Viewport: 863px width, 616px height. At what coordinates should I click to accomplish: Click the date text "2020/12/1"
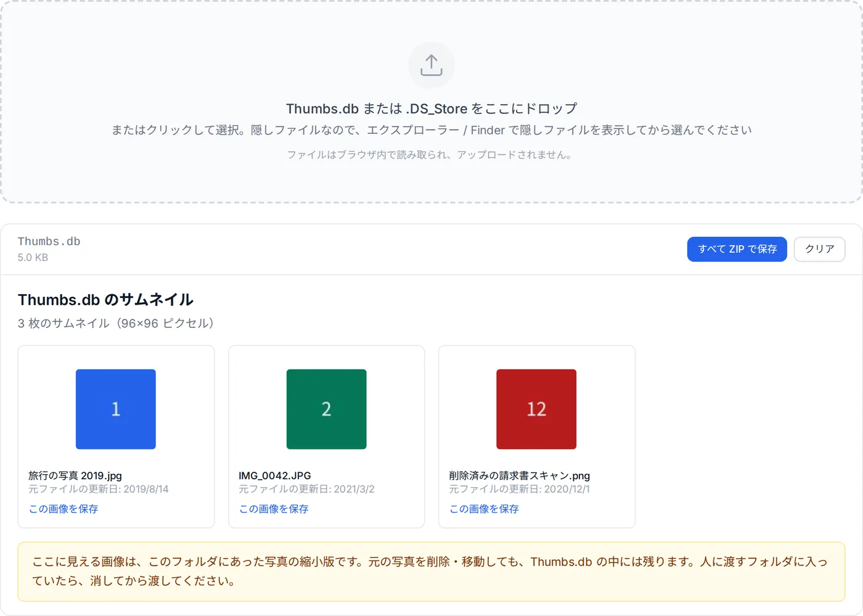(x=567, y=489)
